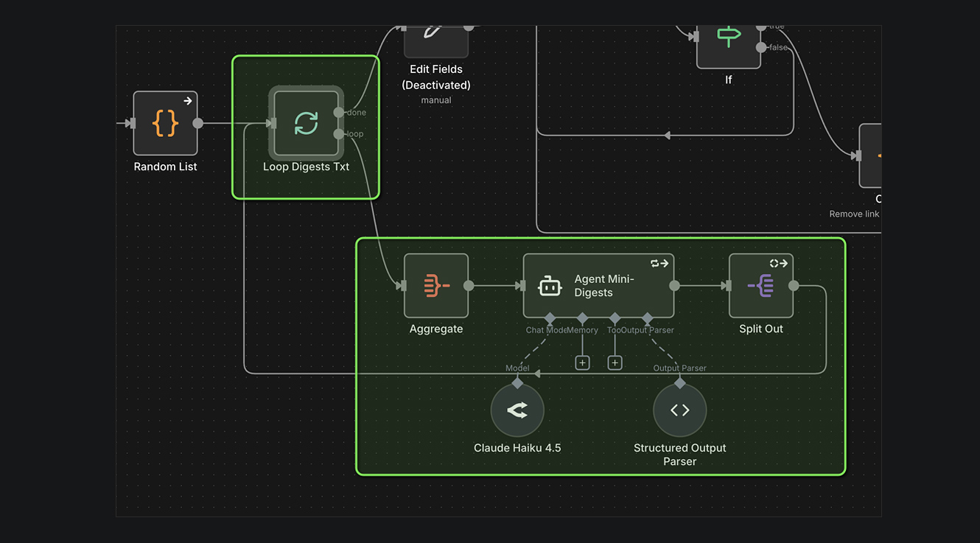
Task: Click the Random List output connector dot
Action: (x=197, y=123)
